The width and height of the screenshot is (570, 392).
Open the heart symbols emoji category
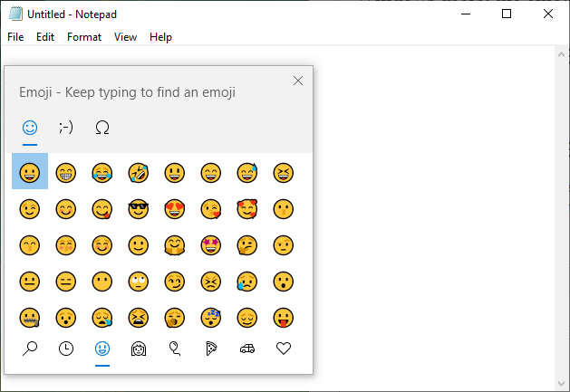284,349
